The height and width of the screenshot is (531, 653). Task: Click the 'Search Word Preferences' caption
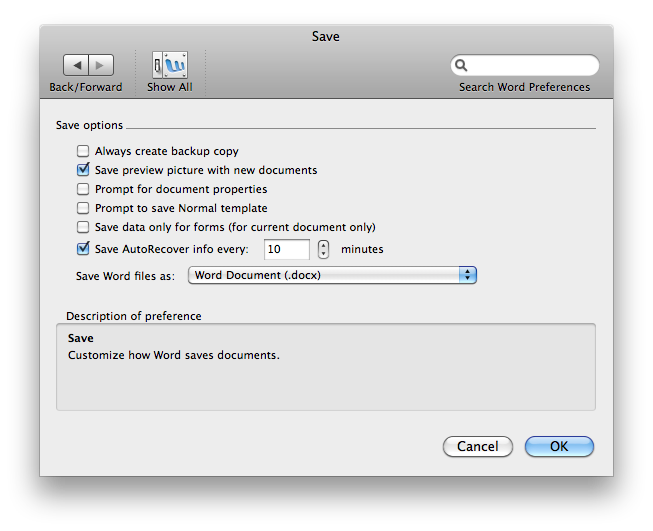[x=525, y=87]
